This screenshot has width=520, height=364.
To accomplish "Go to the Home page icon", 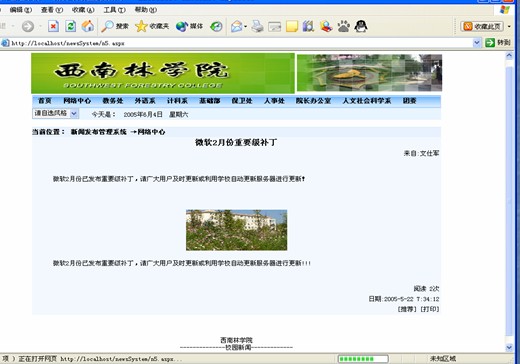I will coord(88,26).
